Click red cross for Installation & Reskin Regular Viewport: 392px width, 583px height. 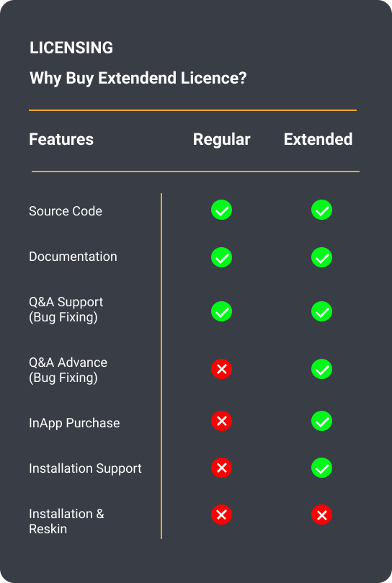[222, 515]
